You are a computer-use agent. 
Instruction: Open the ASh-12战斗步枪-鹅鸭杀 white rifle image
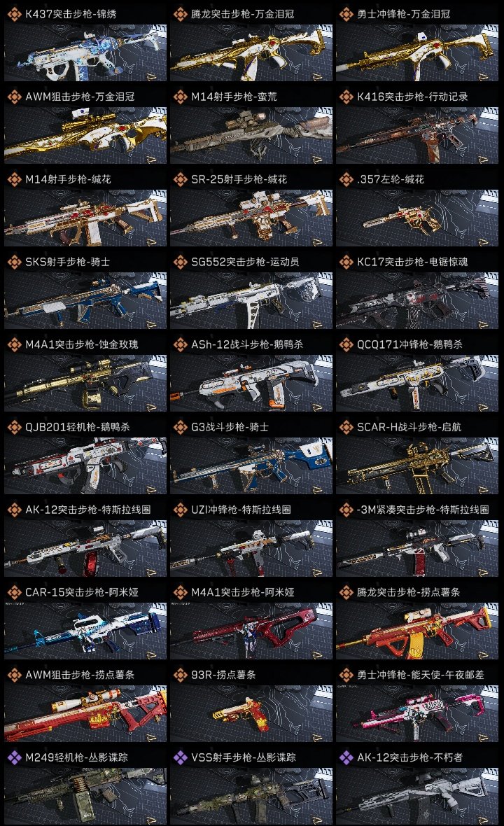point(251,383)
